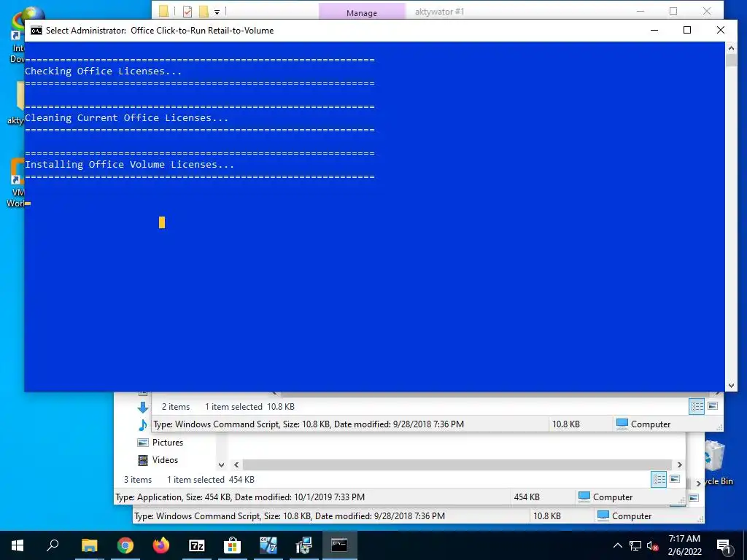
Task: Click the horizontal scrollbar right arrow in 3 items window
Action: click(x=680, y=464)
